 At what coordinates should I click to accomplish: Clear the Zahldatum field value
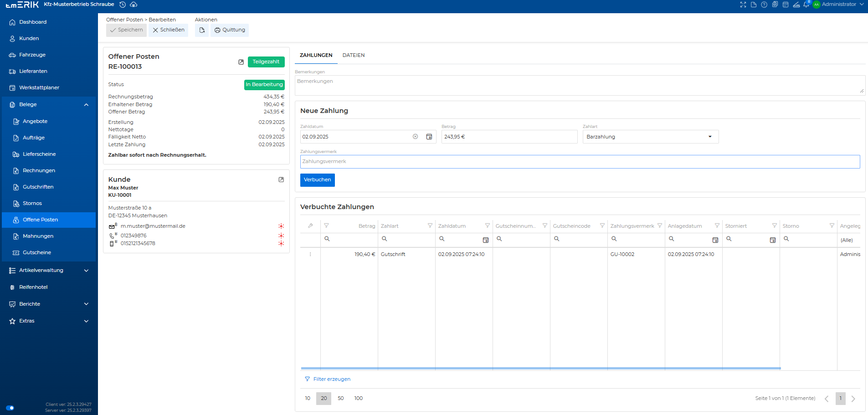(x=416, y=137)
